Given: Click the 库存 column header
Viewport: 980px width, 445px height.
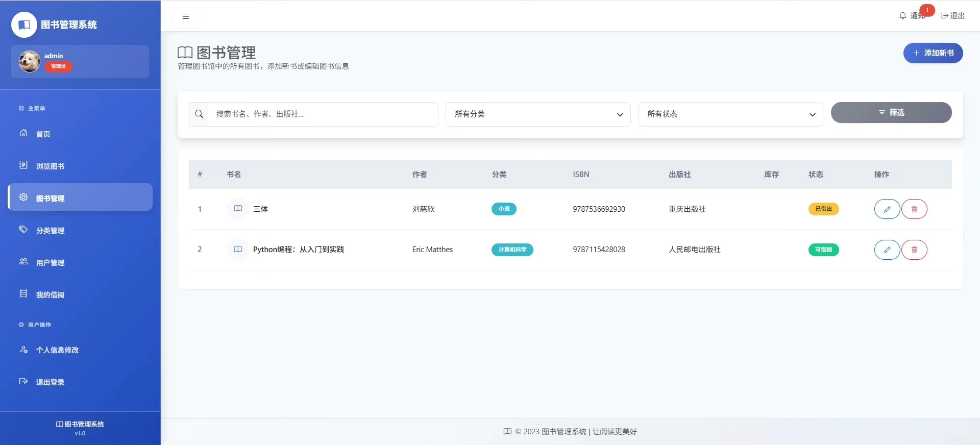Looking at the screenshot, I should coord(771,175).
